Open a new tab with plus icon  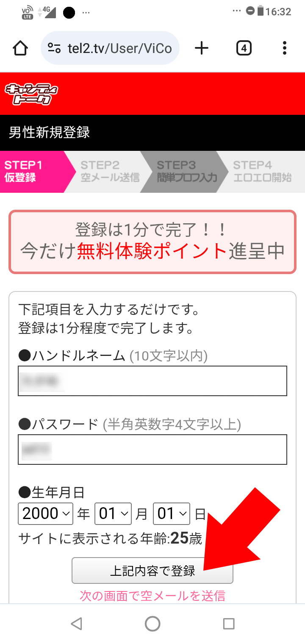(x=202, y=48)
